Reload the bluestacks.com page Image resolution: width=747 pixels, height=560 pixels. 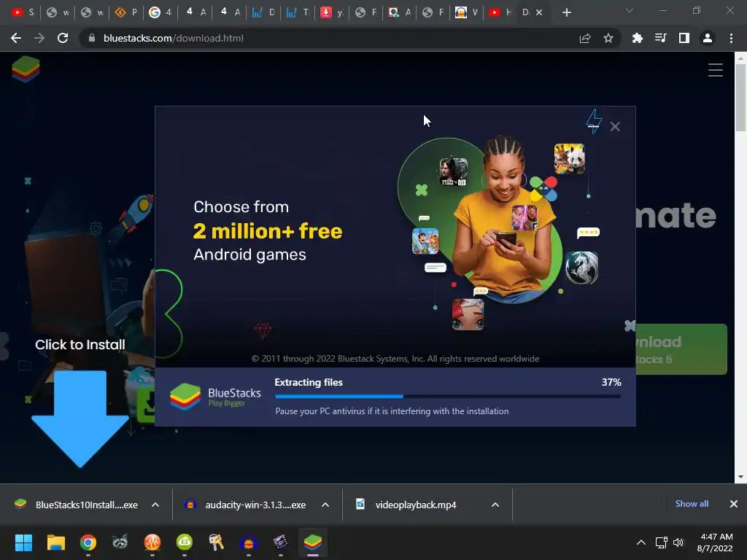click(63, 38)
